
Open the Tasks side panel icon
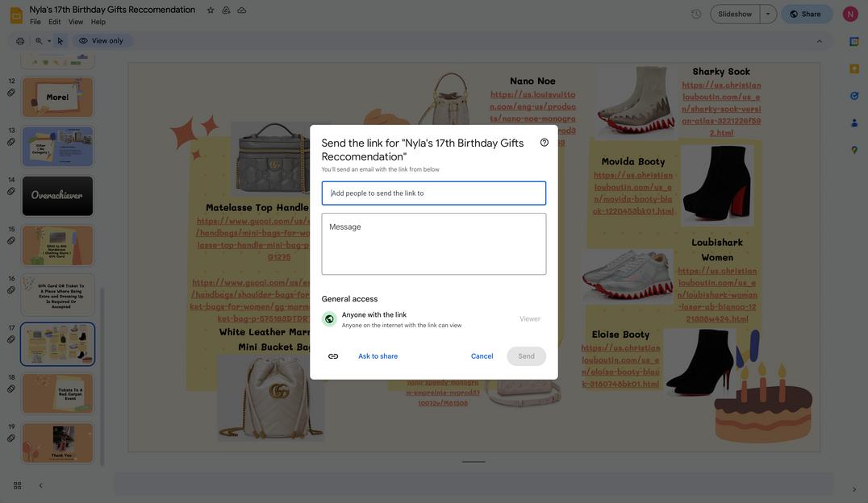tap(854, 96)
